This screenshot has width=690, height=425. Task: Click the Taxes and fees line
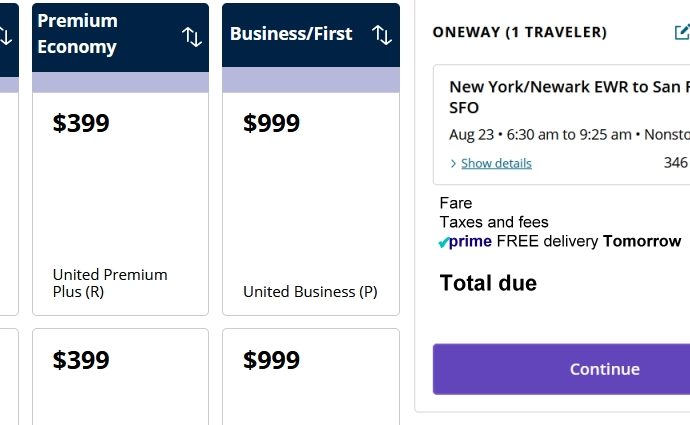tap(494, 222)
